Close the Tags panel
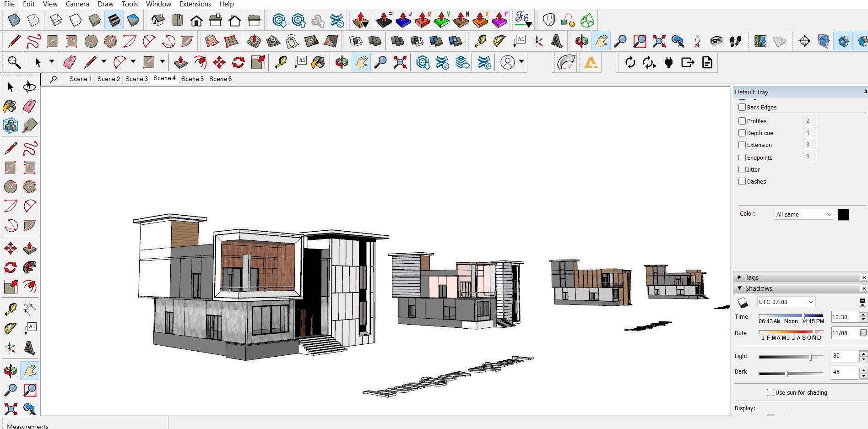The width and height of the screenshot is (868, 429). tap(864, 277)
